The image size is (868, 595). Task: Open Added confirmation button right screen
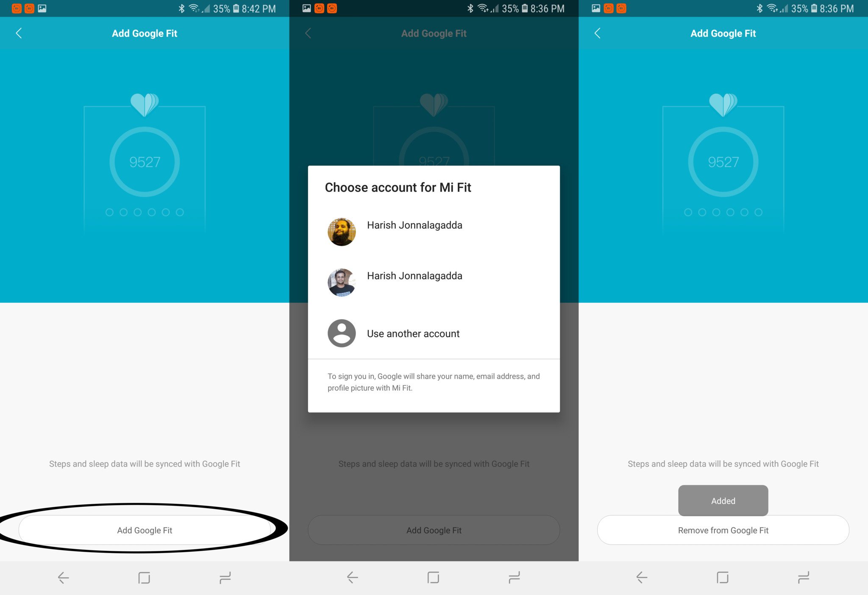pyautogui.click(x=723, y=501)
